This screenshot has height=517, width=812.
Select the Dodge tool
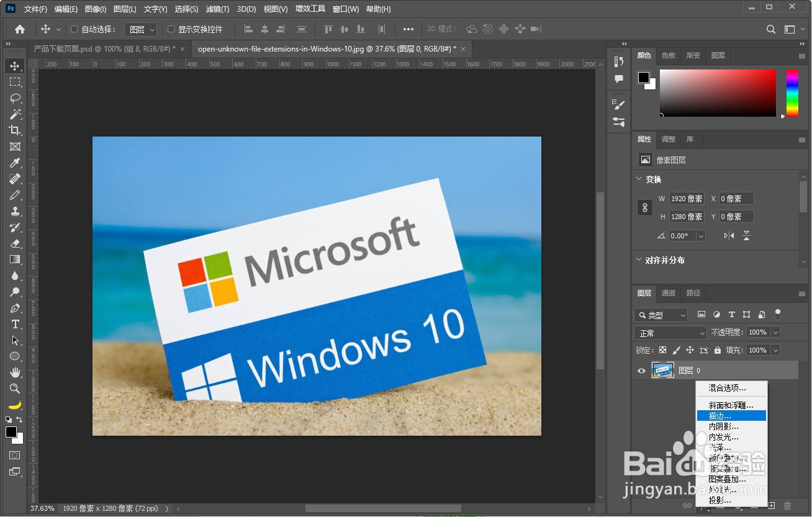(x=15, y=292)
